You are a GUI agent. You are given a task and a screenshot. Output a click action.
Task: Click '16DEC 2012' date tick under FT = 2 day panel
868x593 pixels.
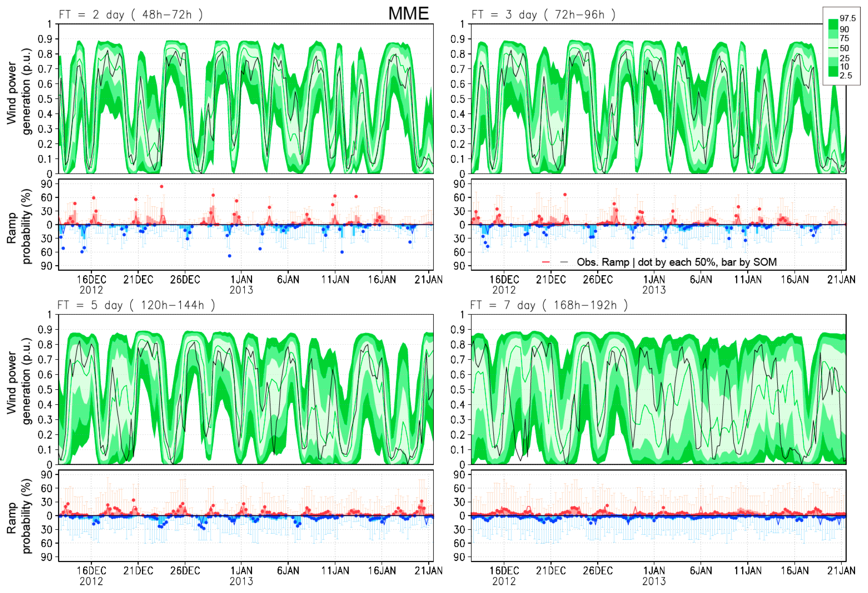click(91, 285)
